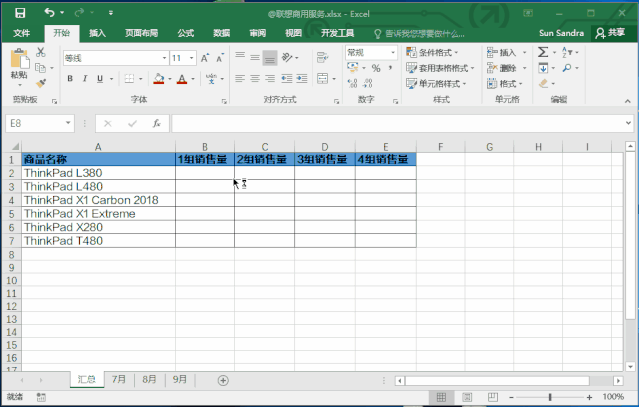The image size is (639, 407).
Task: Align text to the left
Action: point(240,78)
